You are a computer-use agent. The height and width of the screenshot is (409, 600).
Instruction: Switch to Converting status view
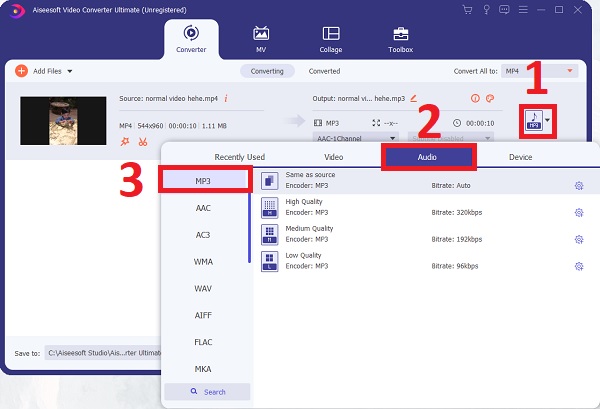[266, 71]
